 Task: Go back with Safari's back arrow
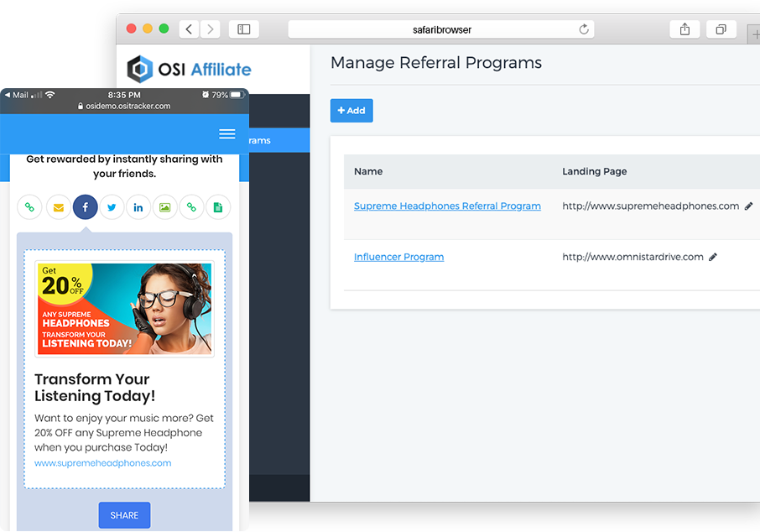190,29
